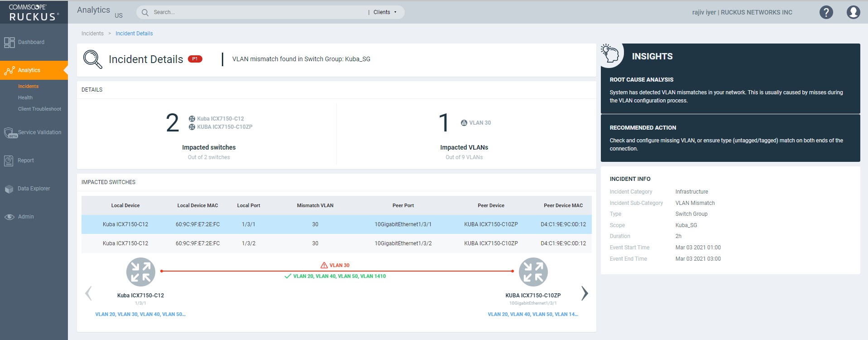This screenshot has height=340, width=868.
Task: Select the Kuba ICX7150-C12 topology switch icon
Action: [140, 272]
